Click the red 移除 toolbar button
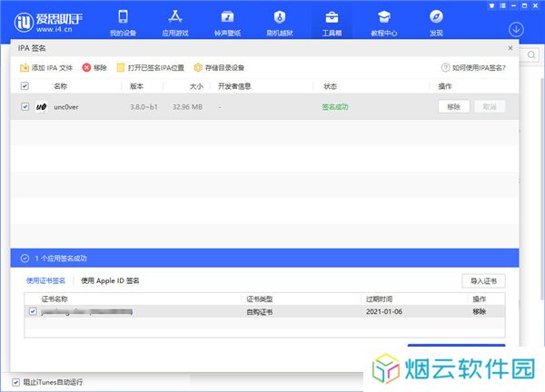The width and height of the screenshot is (545, 392). click(x=94, y=68)
